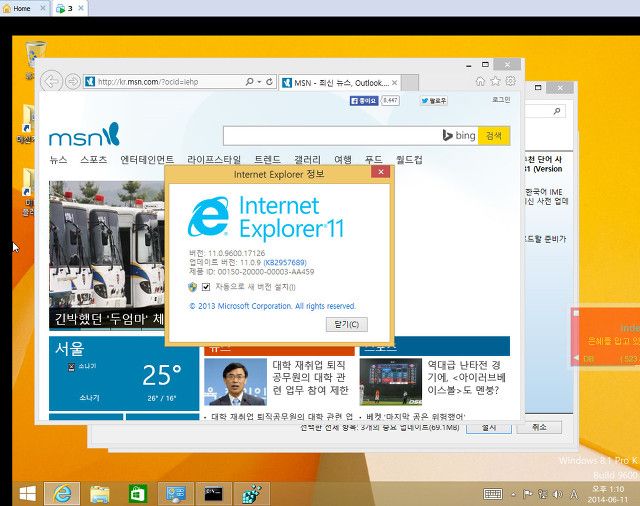Refresh the MSN page
The height and width of the screenshot is (506, 640).
pyautogui.click(x=269, y=82)
